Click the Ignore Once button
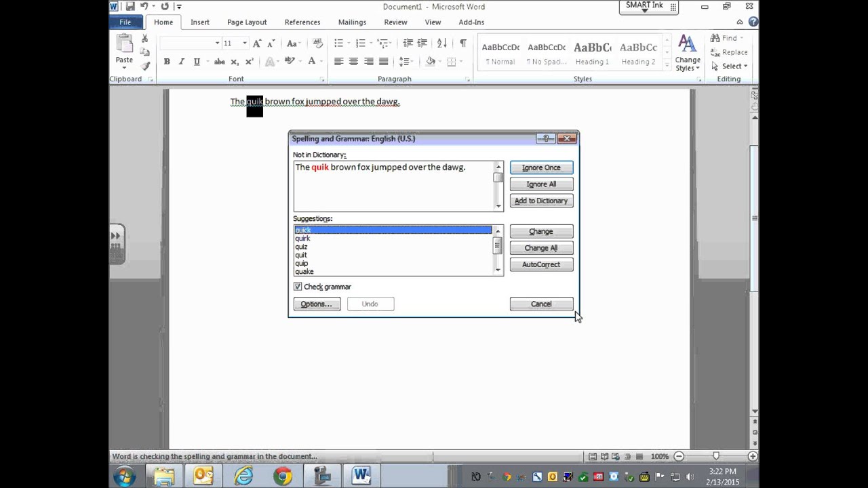868x488 pixels. pyautogui.click(x=541, y=167)
